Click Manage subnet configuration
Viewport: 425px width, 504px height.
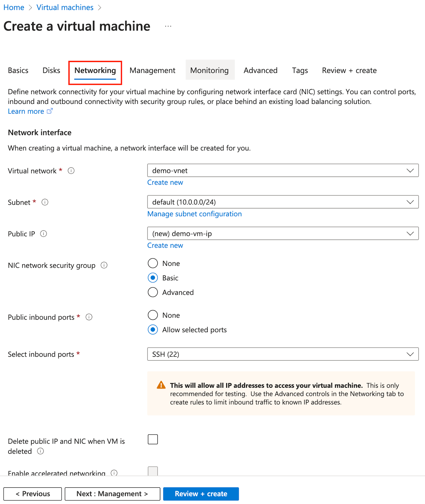pyautogui.click(x=194, y=214)
